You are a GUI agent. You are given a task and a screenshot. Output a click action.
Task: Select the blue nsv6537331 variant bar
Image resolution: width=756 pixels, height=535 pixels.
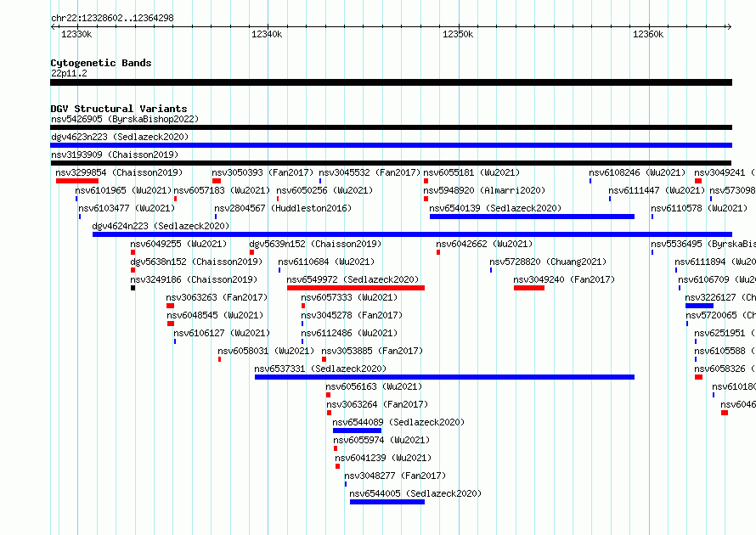[x=444, y=377]
